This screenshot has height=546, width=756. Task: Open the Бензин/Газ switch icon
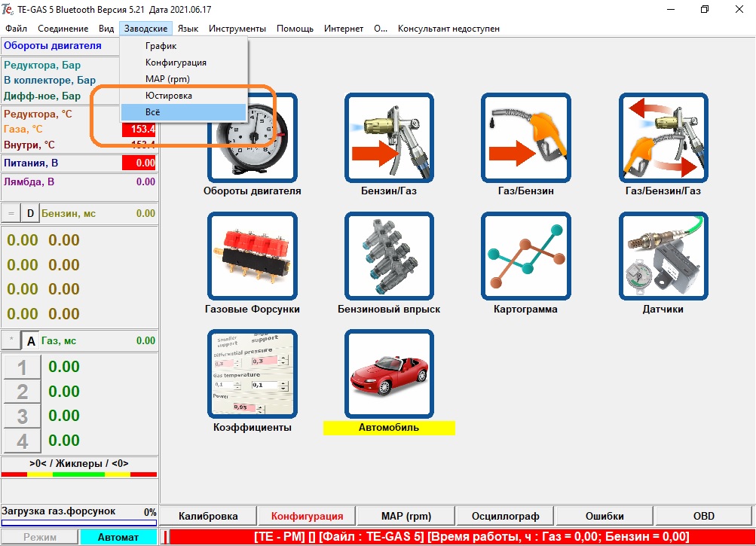coord(389,138)
